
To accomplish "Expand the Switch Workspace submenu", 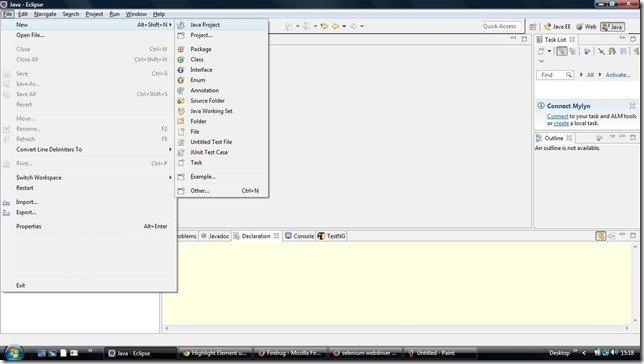I will tap(89, 177).
